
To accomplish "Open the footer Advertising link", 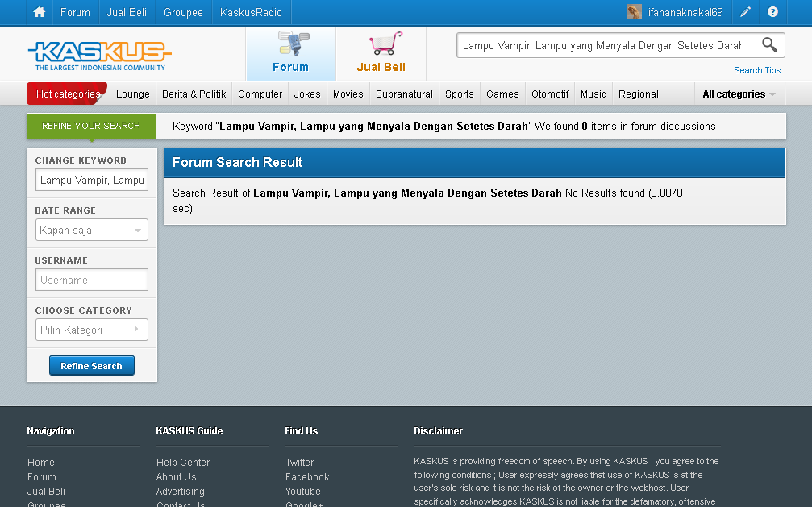I will pos(180,492).
